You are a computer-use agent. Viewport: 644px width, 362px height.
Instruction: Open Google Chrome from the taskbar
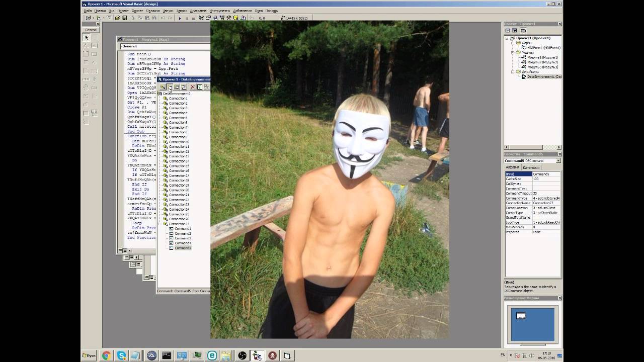[x=106, y=355]
